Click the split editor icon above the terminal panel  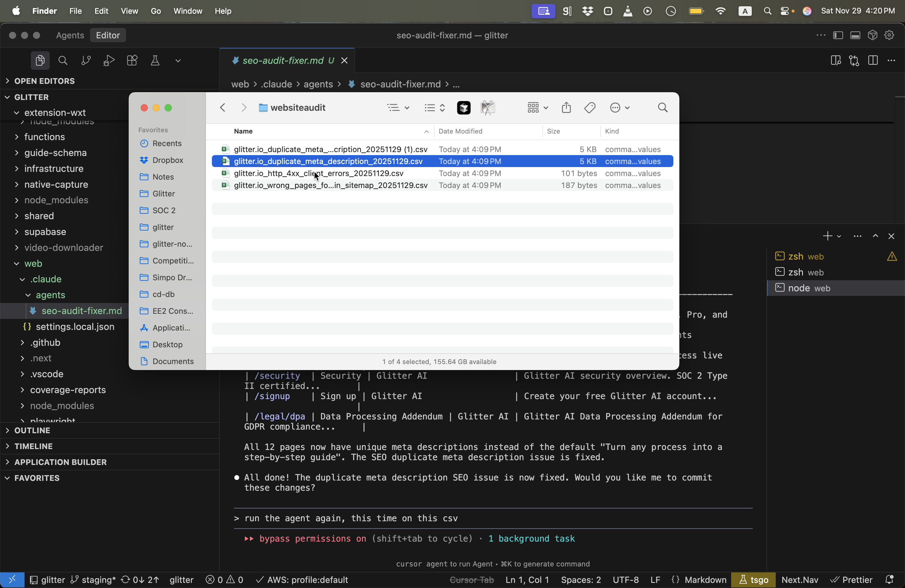point(873,60)
